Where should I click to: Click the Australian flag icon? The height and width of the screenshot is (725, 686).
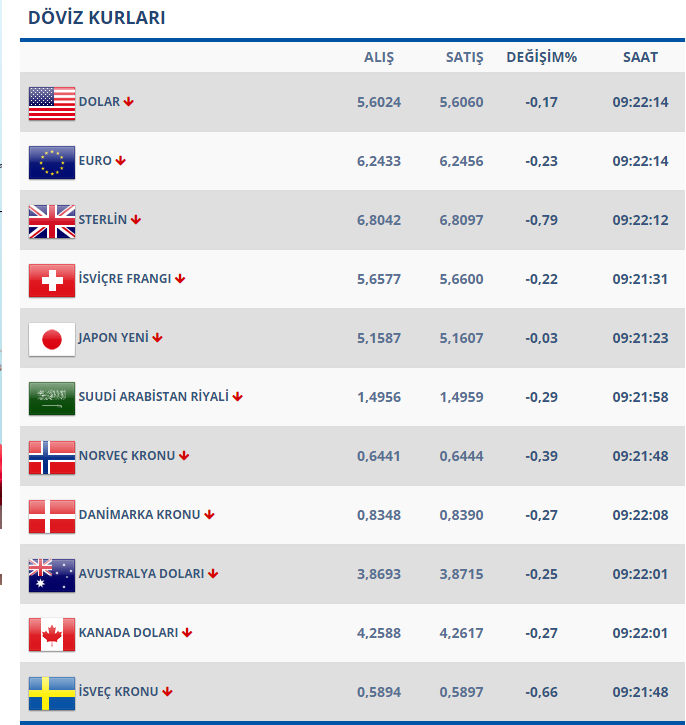click(52, 575)
